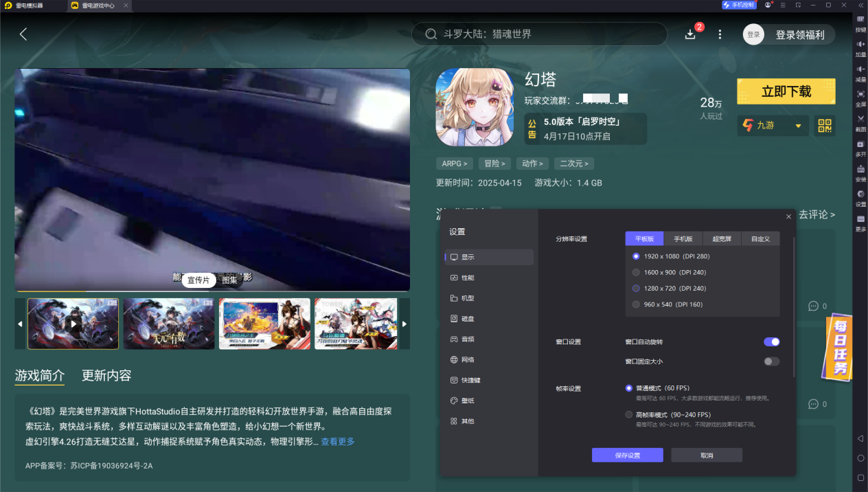868x492 pixels.
Task: Click 减量 volume down sidebar icon
Action: coord(860,73)
